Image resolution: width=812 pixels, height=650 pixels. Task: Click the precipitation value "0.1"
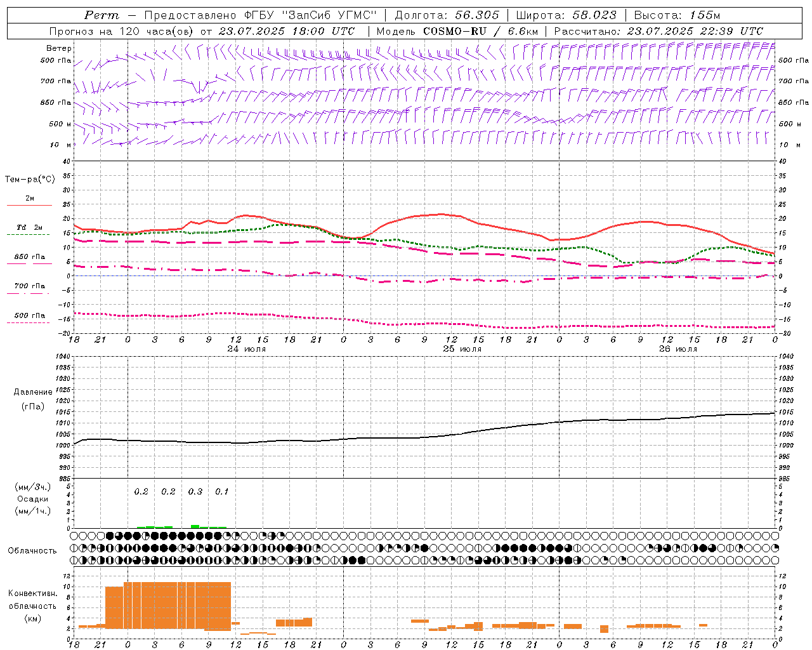[221, 491]
